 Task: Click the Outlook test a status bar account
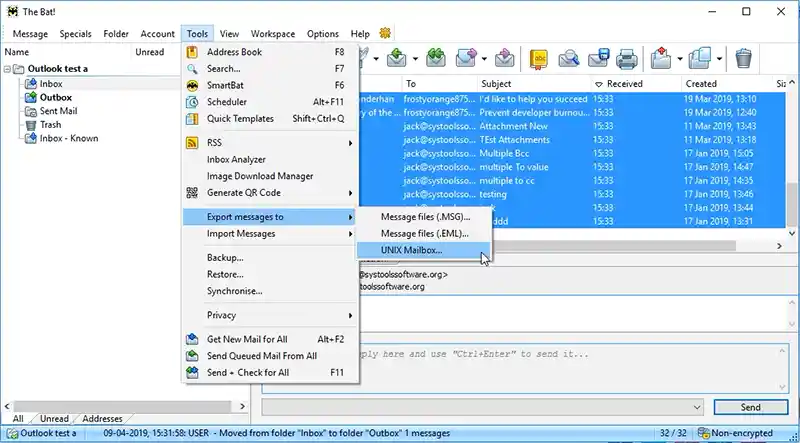43,433
